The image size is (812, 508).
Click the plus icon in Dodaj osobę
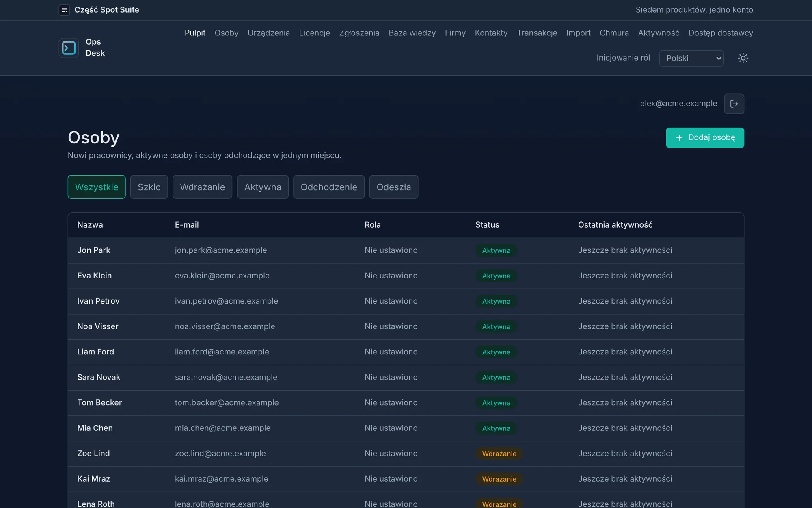pyautogui.click(x=679, y=138)
